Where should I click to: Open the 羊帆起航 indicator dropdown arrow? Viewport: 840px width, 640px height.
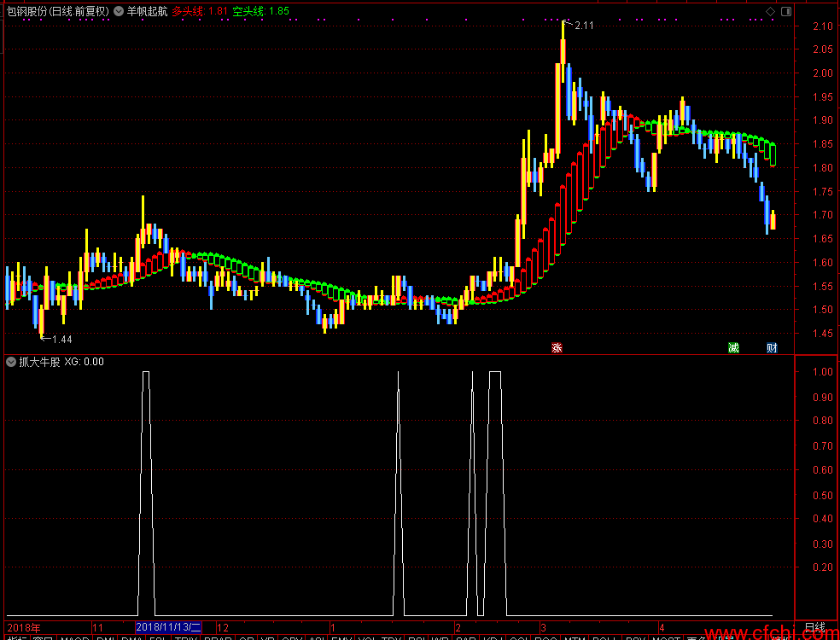click(x=119, y=11)
